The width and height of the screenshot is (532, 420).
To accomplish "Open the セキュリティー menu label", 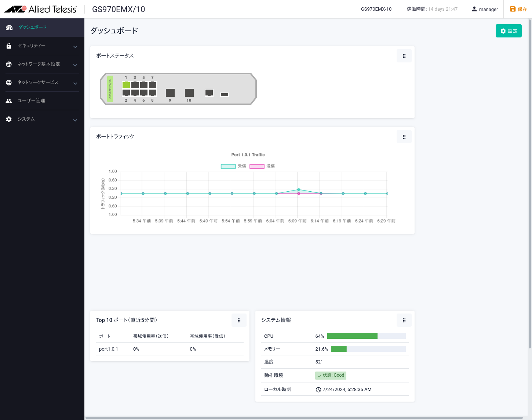I will tap(32, 46).
